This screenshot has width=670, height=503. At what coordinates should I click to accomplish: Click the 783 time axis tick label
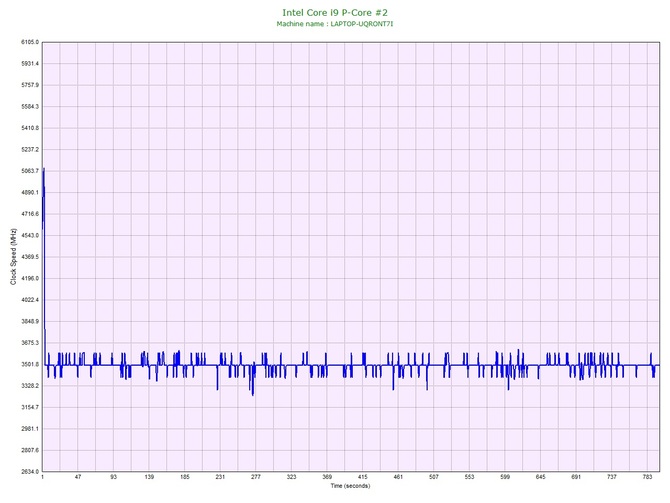click(x=647, y=477)
